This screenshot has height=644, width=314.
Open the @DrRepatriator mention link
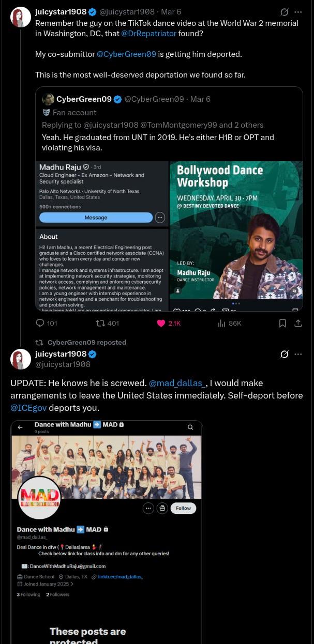click(148, 33)
